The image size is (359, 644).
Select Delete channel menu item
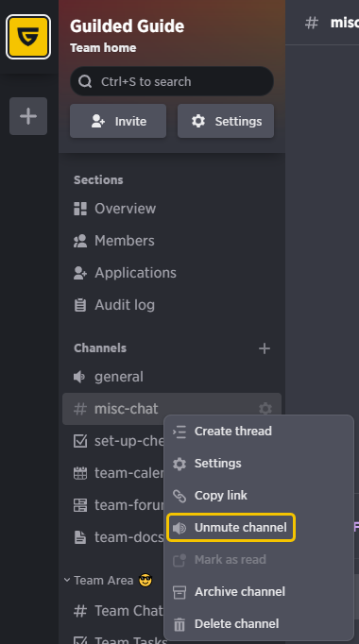[258, 623]
